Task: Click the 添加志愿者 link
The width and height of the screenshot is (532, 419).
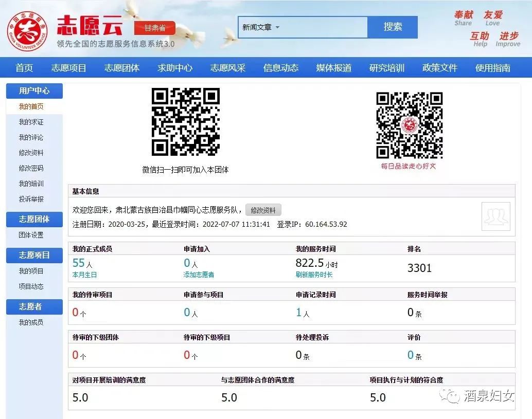Action: [199, 275]
